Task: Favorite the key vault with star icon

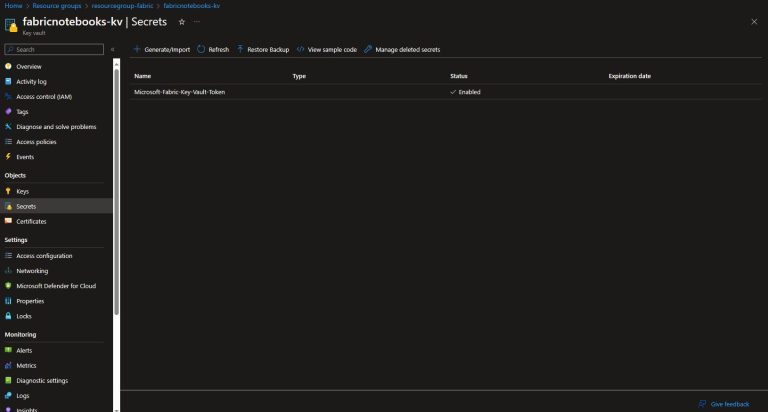Action: pyautogui.click(x=182, y=22)
